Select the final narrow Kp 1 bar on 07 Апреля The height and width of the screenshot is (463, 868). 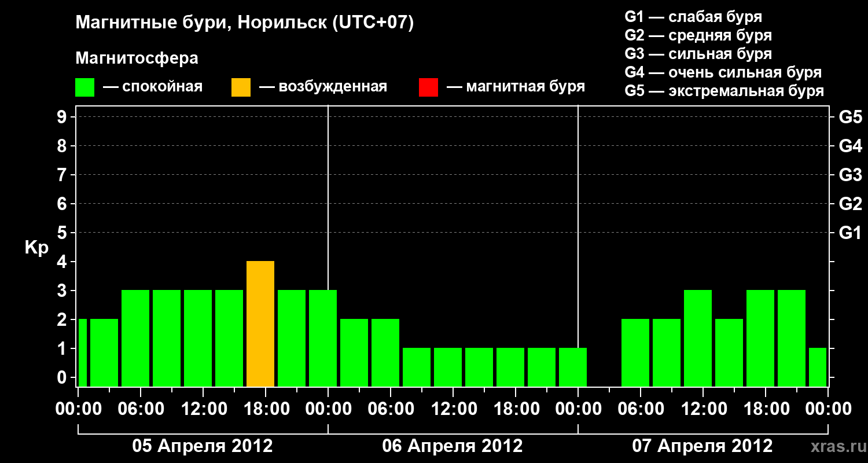[x=818, y=367]
